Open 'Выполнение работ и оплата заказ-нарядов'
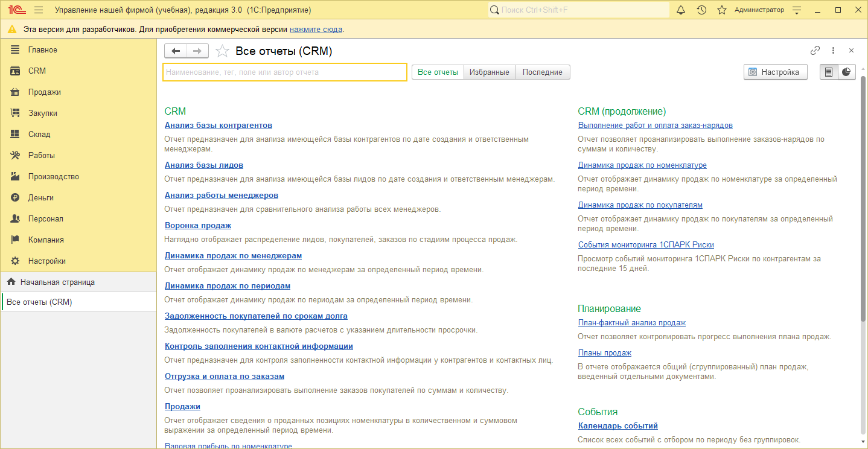The height and width of the screenshot is (449, 868). (656, 126)
